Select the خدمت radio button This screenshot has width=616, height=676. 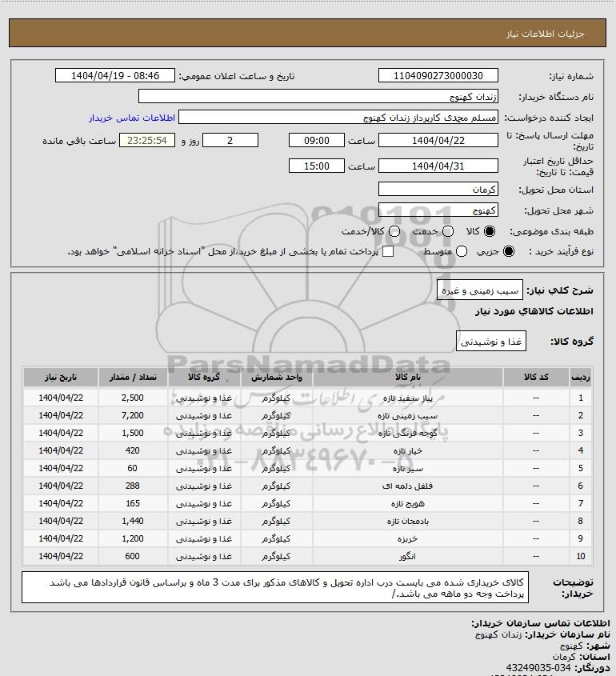[448, 231]
